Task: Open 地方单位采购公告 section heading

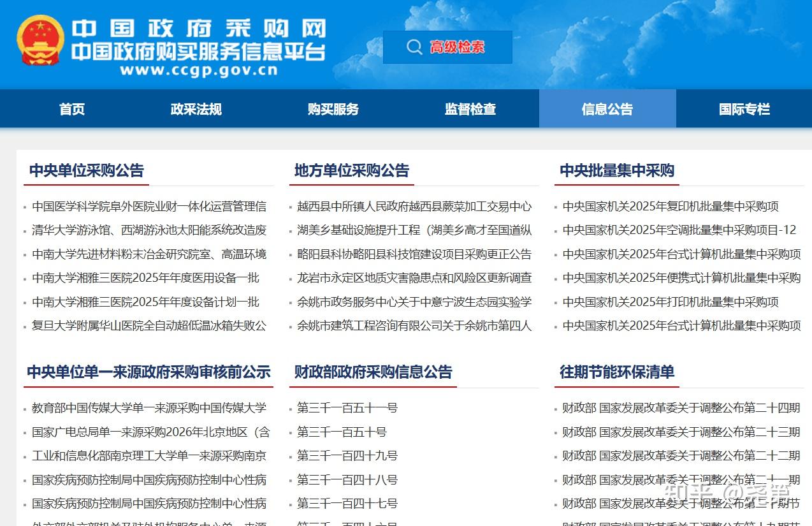Action: (x=352, y=170)
